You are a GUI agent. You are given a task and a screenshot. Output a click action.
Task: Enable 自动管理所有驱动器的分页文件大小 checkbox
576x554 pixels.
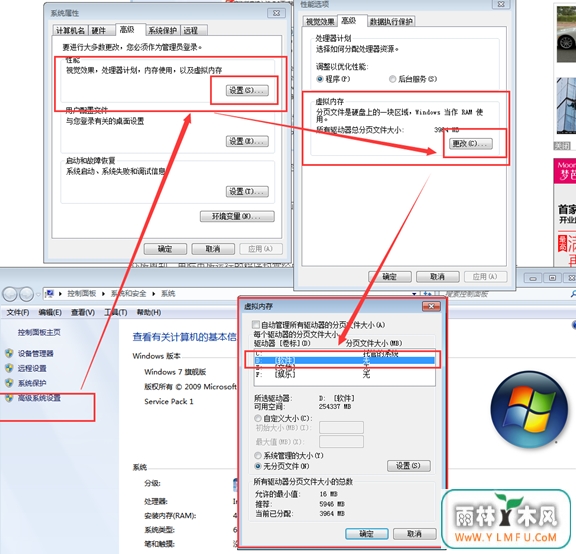click(256, 325)
